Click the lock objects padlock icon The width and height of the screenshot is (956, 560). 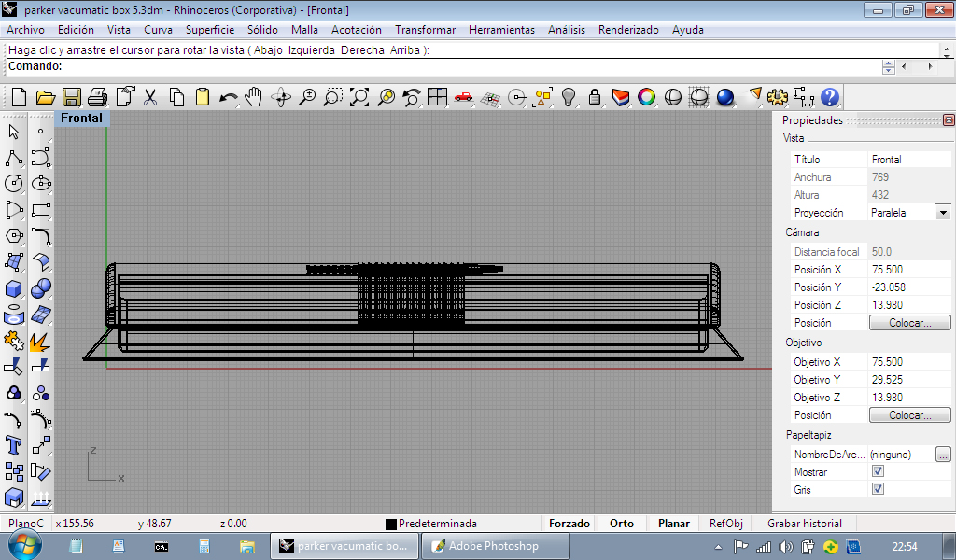[x=594, y=97]
